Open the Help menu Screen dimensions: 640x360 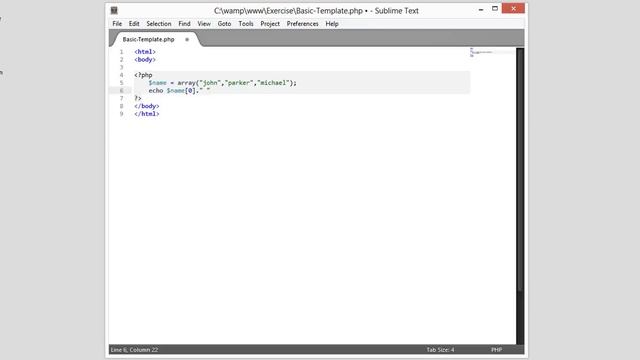332,24
